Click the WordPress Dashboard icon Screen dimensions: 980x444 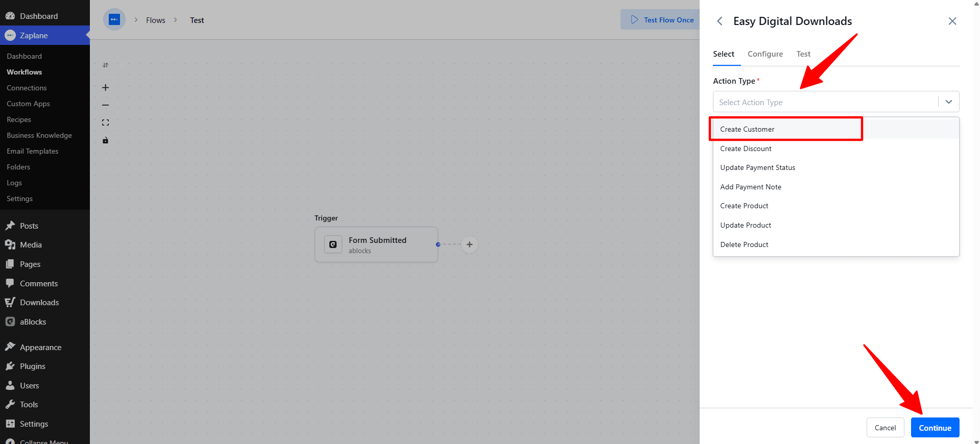click(10, 16)
